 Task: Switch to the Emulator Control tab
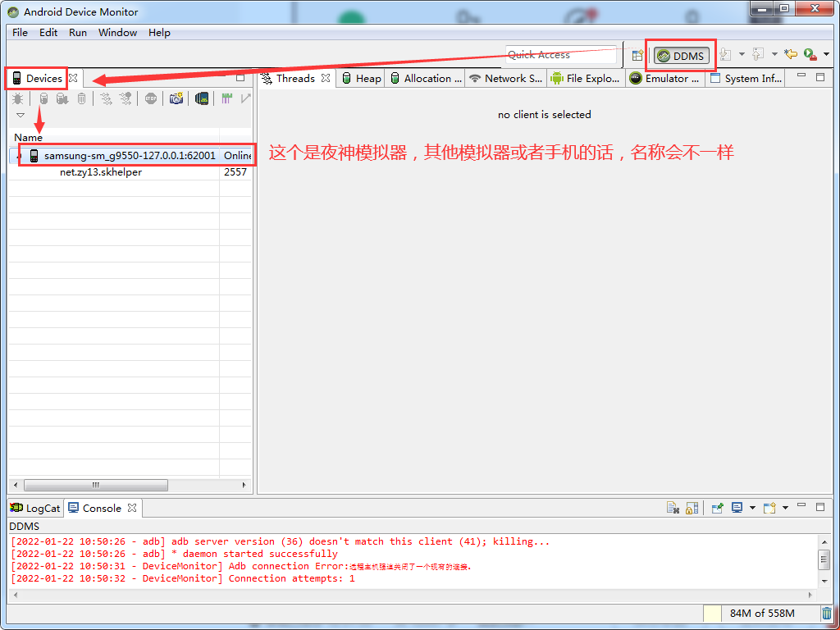(664, 79)
